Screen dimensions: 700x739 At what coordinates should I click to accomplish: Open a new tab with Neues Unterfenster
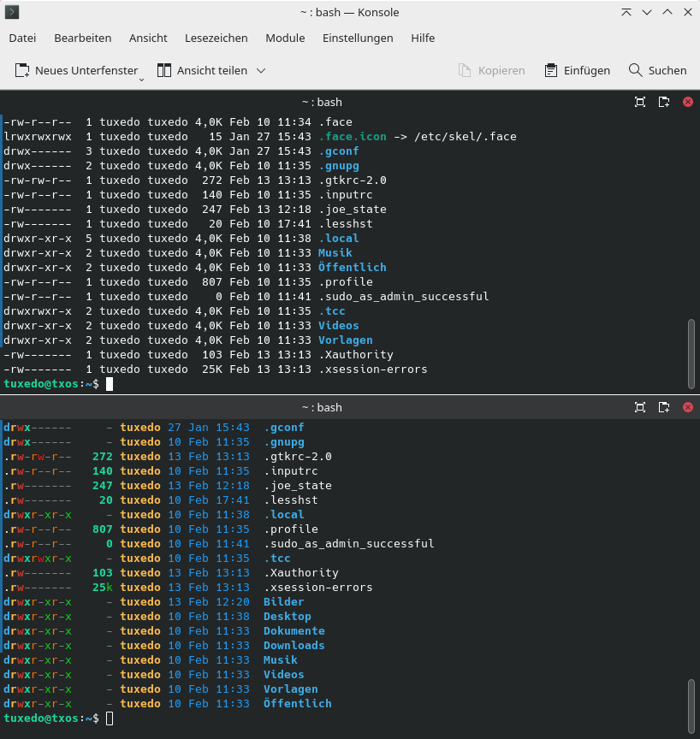click(76, 71)
